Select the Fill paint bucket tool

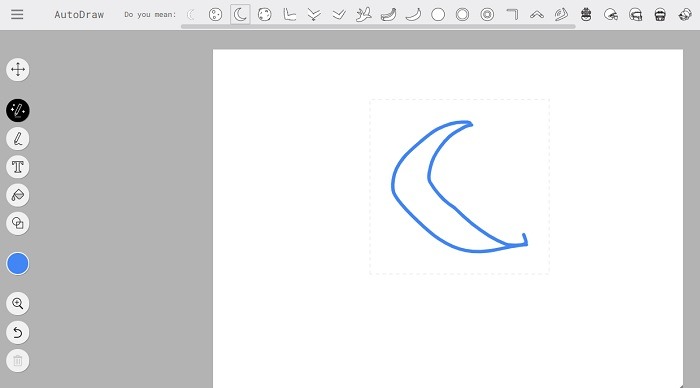coord(18,195)
